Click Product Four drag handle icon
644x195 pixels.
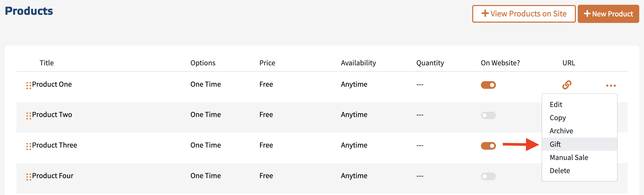point(29,177)
